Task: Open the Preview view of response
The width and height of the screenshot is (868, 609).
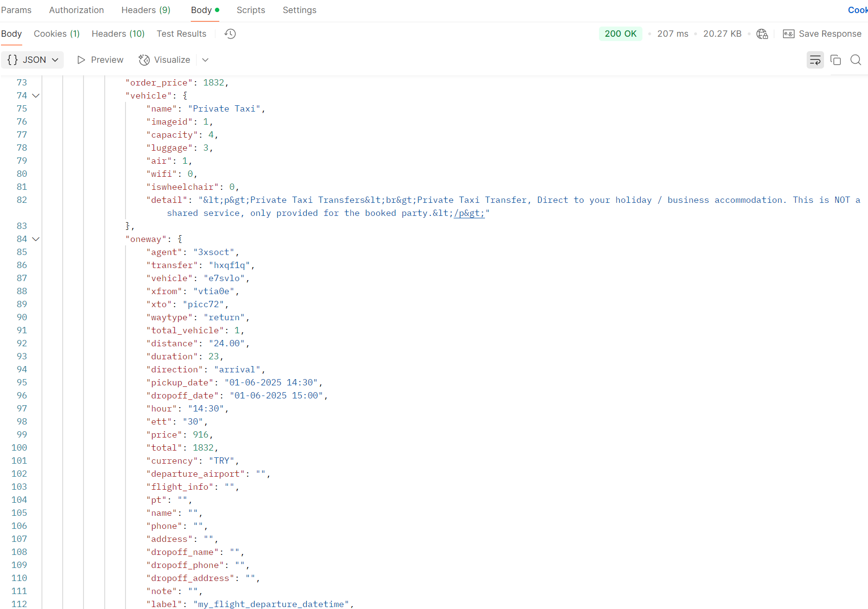Action: 100,60
